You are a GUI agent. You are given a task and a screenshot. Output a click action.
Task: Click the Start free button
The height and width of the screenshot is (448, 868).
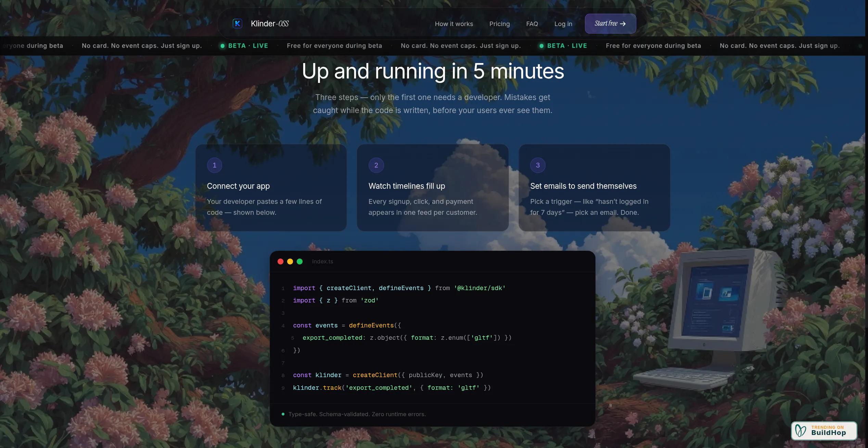coord(610,24)
